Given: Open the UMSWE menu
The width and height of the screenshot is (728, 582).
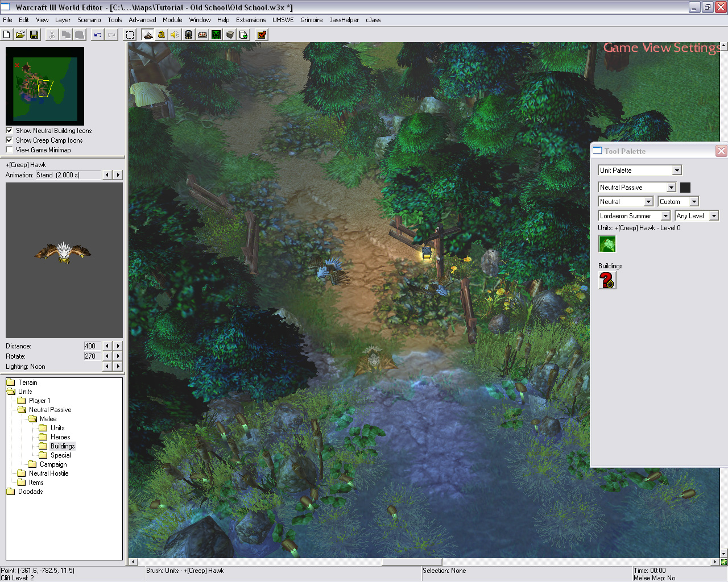Looking at the screenshot, I should [283, 20].
